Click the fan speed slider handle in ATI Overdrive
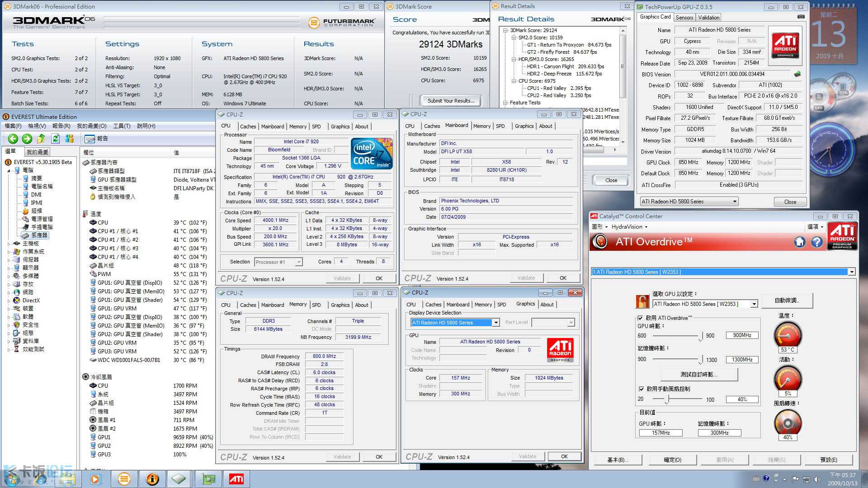Screen dimensions: 868x488 667,399
